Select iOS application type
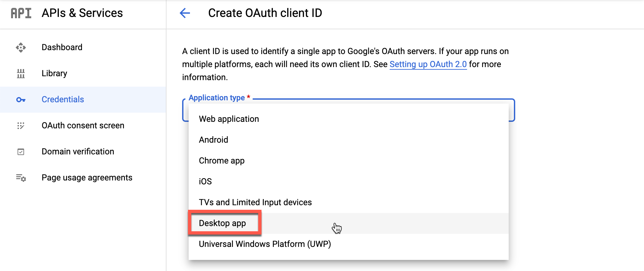 click(348, 182)
